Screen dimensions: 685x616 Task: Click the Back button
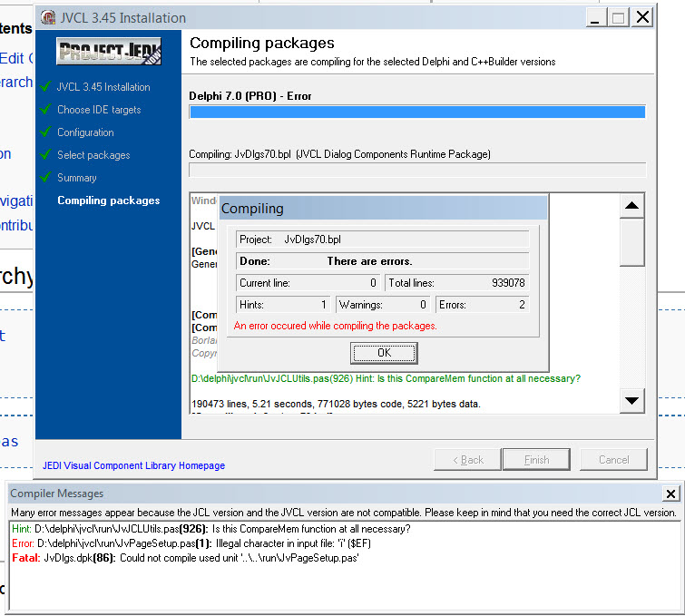pyautogui.click(x=467, y=460)
